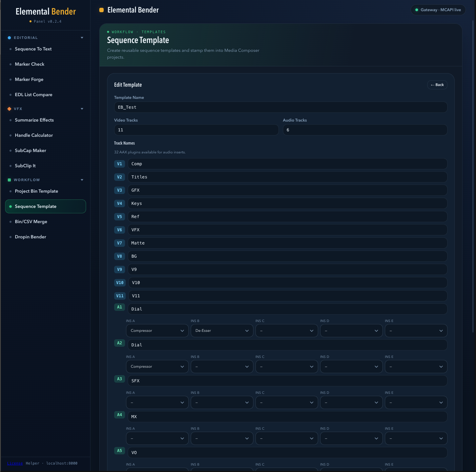Focus the Template Name field

point(281,107)
